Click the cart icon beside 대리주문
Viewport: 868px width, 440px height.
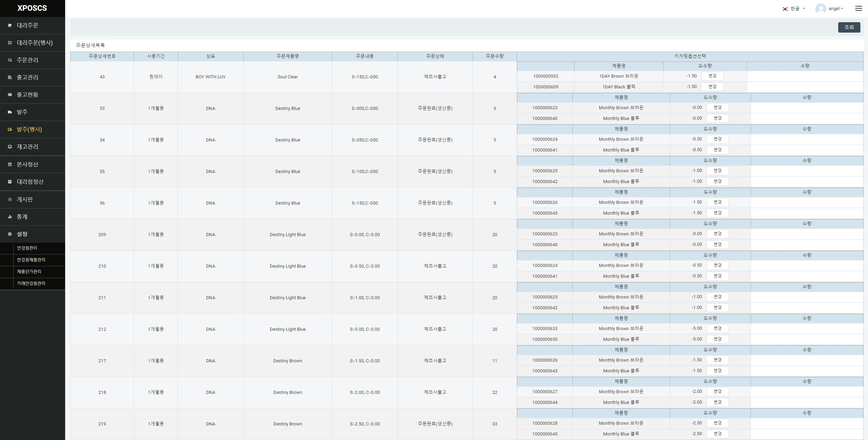(10, 25)
